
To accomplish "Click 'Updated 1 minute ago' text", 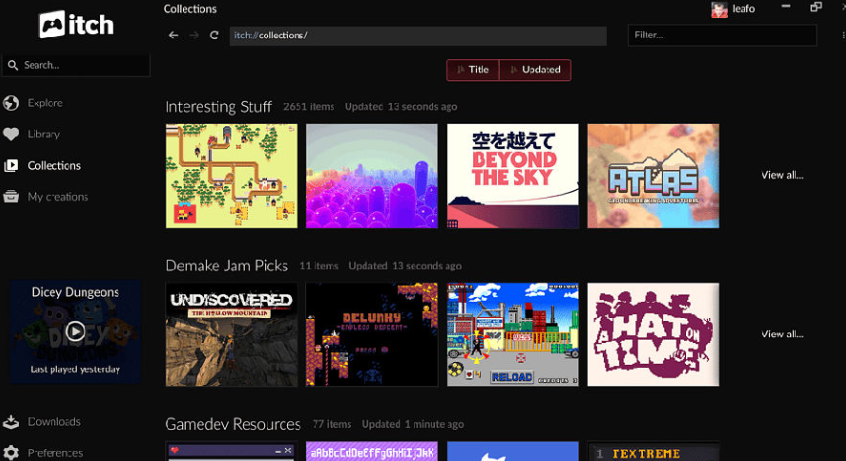I will pyautogui.click(x=413, y=424).
